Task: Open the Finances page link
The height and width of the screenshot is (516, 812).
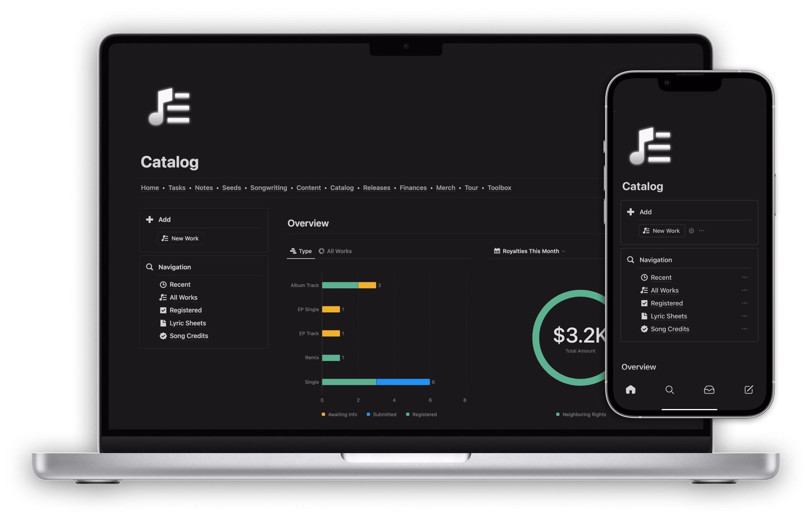Action: [413, 188]
